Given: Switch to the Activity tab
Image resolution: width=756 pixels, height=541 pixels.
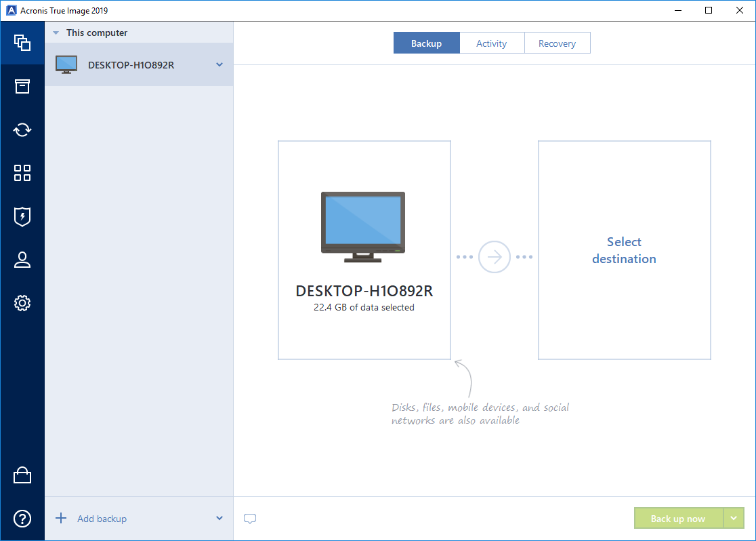Looking at the screenshot, I should click(x=492, y=43).
